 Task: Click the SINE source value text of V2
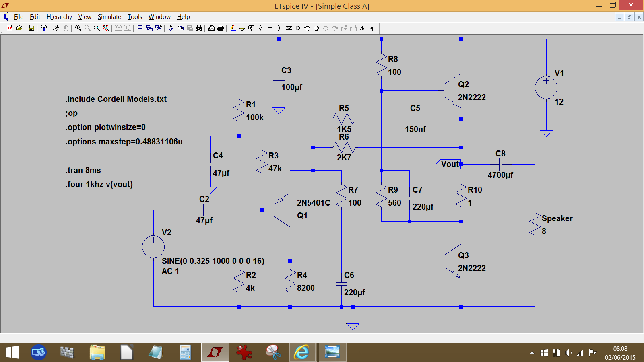click(213, 261)
